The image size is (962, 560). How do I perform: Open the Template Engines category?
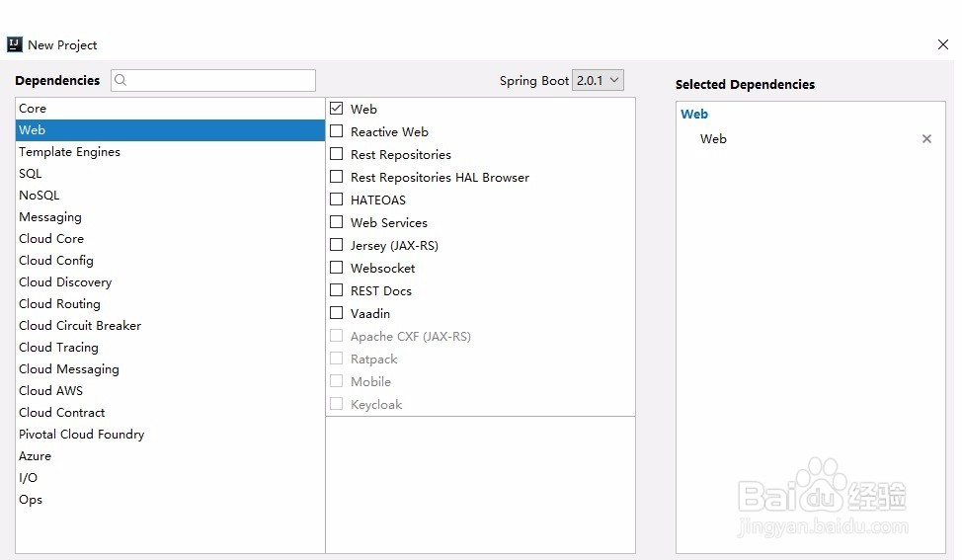pos(69,152)
